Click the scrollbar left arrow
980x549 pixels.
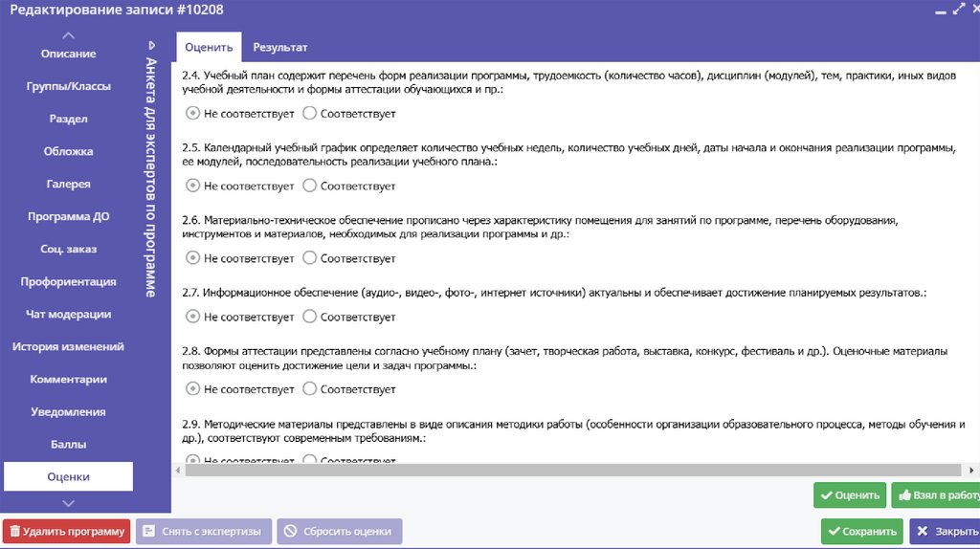[178, 471]
